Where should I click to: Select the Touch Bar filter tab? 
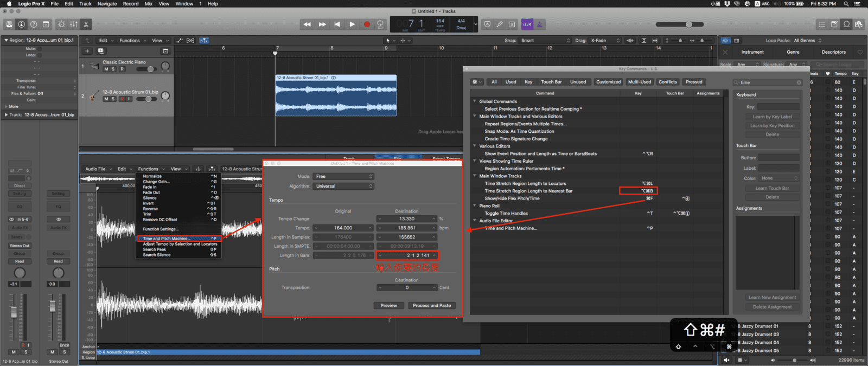(x=551, y=82)
